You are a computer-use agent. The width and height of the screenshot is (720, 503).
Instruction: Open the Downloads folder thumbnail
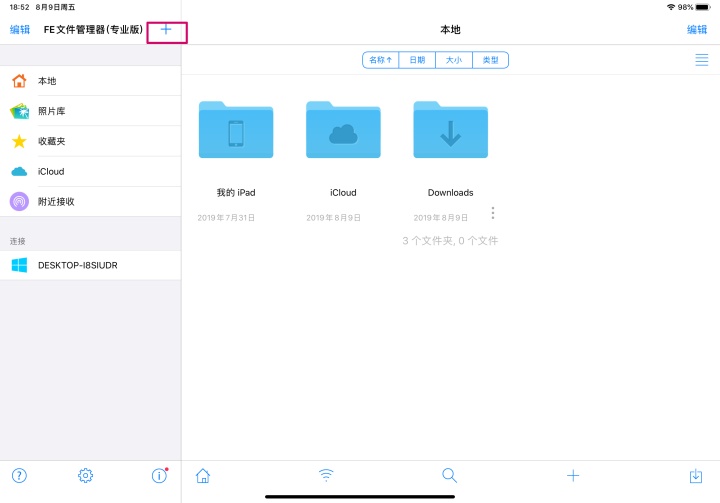pos(450,130)
